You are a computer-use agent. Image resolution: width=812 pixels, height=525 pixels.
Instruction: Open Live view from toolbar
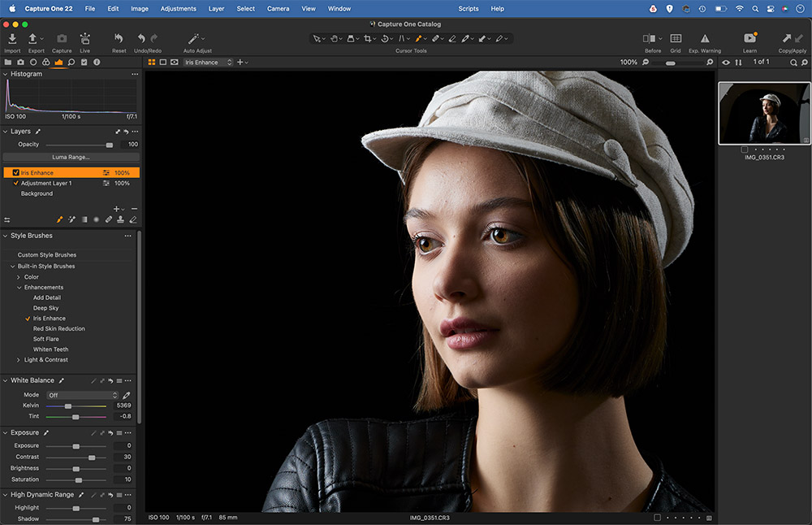[85, 39]
